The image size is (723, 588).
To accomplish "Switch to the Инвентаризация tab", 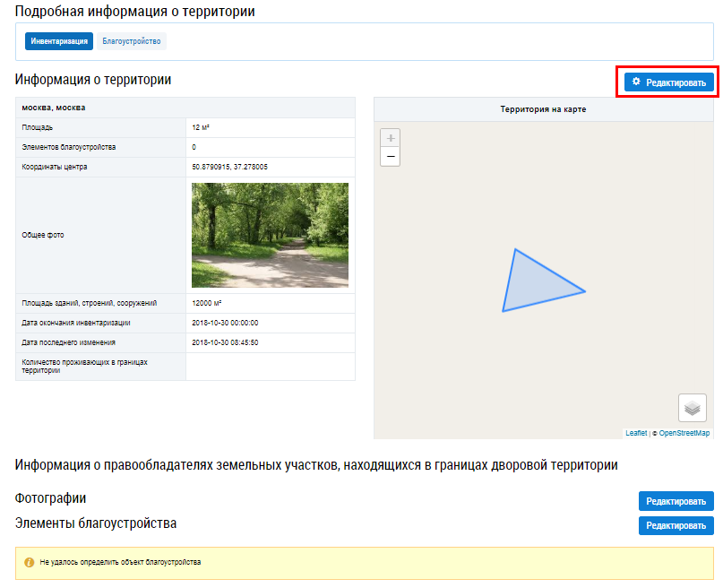I will point(59,41).
